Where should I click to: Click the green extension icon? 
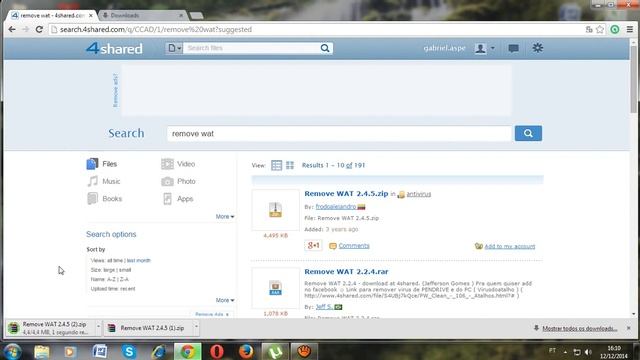click(615, 29)
